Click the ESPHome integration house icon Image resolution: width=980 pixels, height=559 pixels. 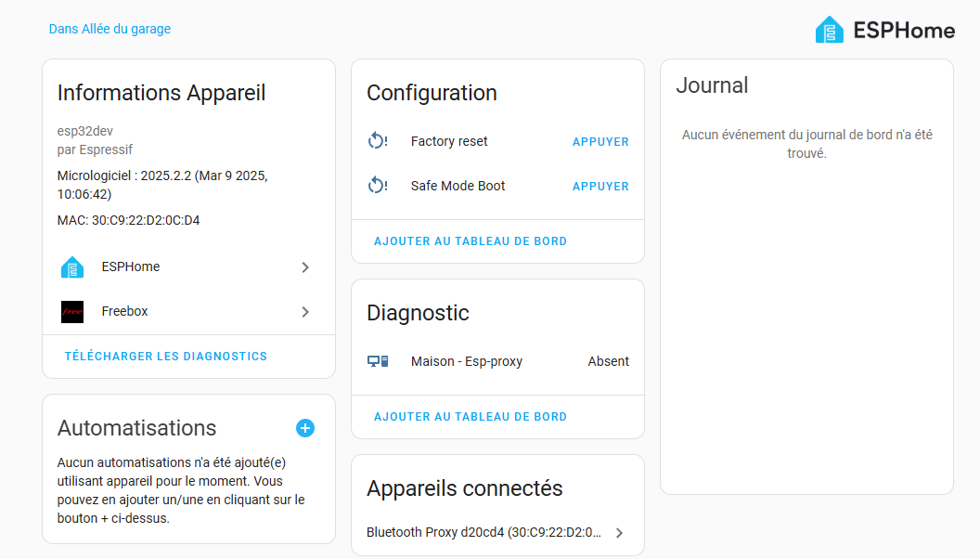72,267
